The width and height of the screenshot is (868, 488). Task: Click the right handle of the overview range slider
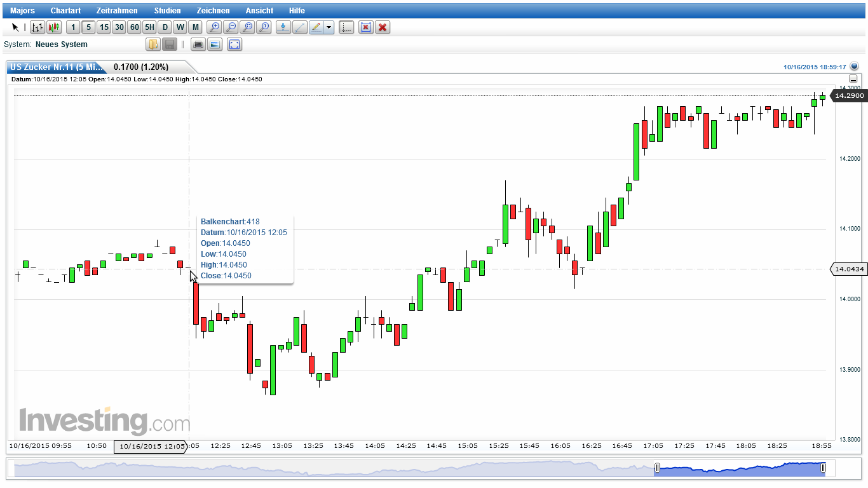[823, 468]
